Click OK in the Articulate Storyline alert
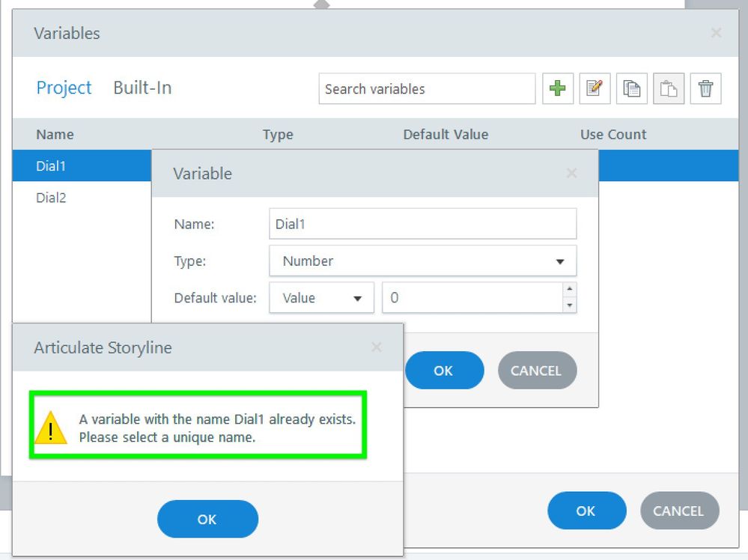The image size is (748, 560). click(x=207, y=519)
